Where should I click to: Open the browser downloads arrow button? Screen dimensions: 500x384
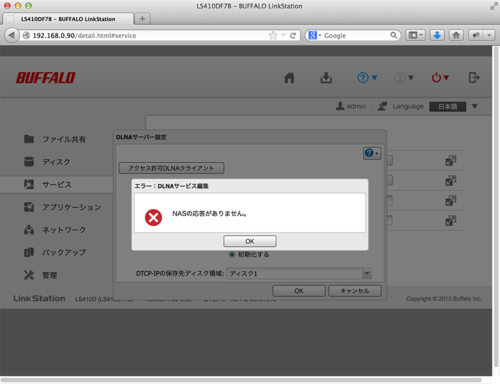[x=437, y=35]
